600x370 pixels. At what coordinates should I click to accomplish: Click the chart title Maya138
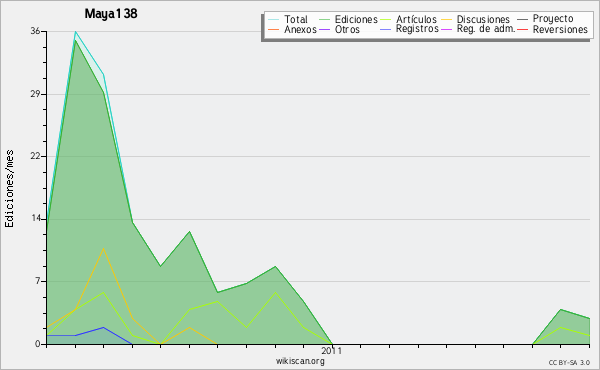click(x=111, y=14)
